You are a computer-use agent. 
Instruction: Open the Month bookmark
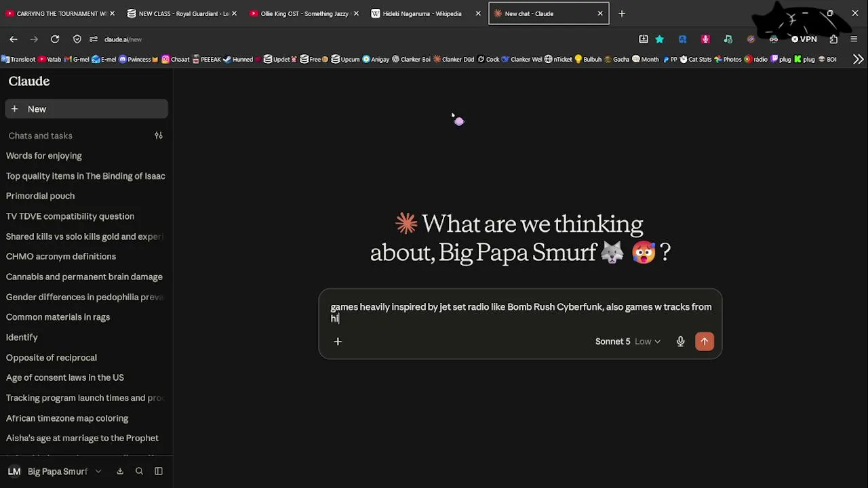coord(646,59)
